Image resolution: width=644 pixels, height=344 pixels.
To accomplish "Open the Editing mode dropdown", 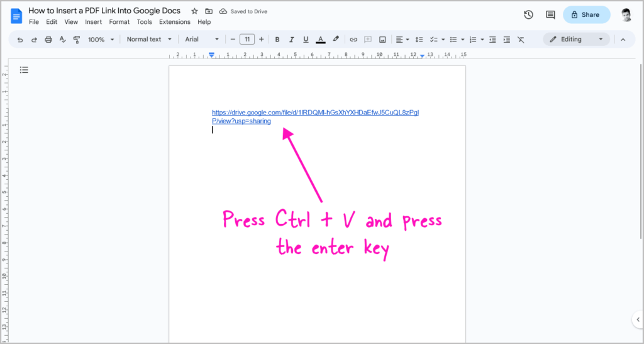I will tap(576, 40).
